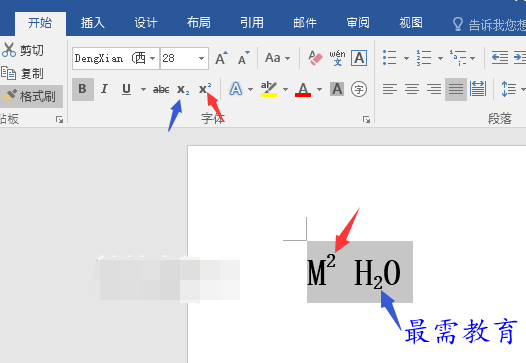Click the M² text in document

tap(321, 270)
